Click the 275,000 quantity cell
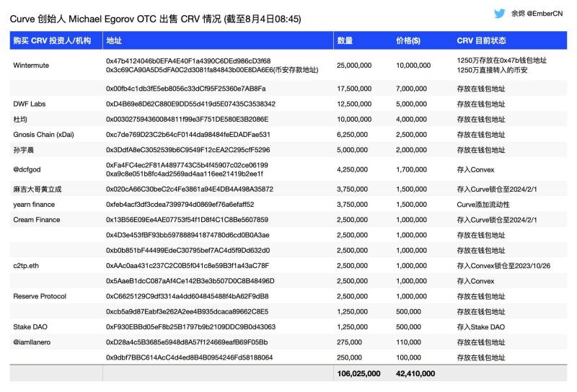The width and height of the screenshot is (577, 392). click(349, 342)
